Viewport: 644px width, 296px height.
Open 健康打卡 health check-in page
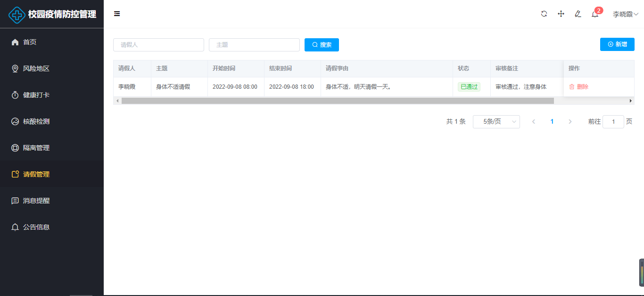point(36,95)
